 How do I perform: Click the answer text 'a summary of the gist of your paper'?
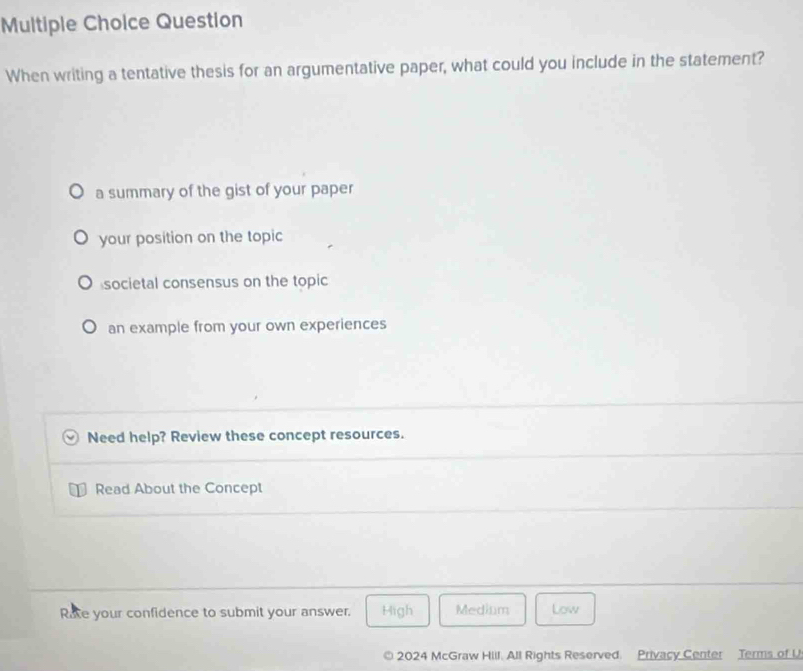tap(225, 190)
